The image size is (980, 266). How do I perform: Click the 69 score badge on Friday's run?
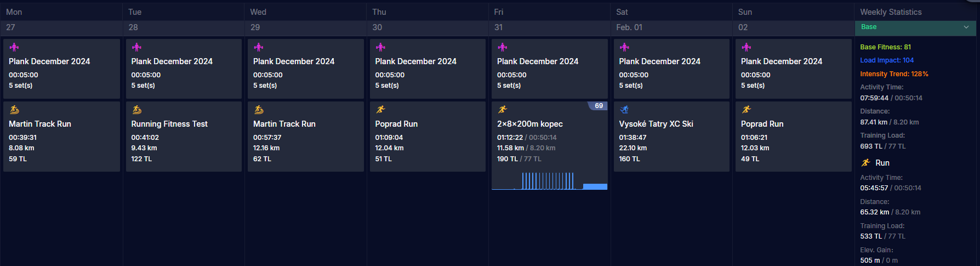tap(598, 106)
